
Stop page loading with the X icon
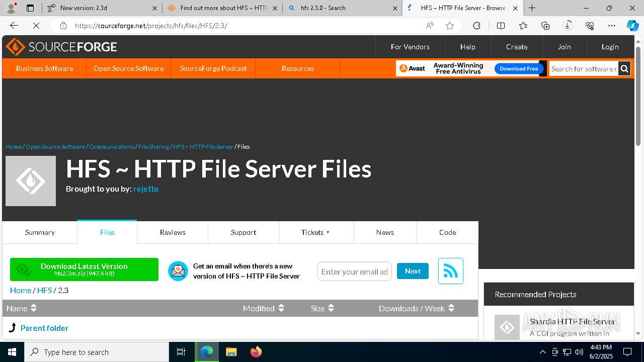[36, 26]
